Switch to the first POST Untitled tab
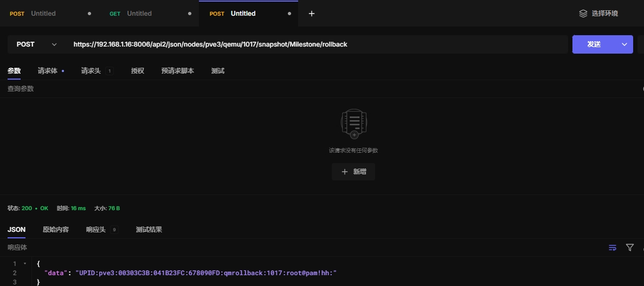 43,14
